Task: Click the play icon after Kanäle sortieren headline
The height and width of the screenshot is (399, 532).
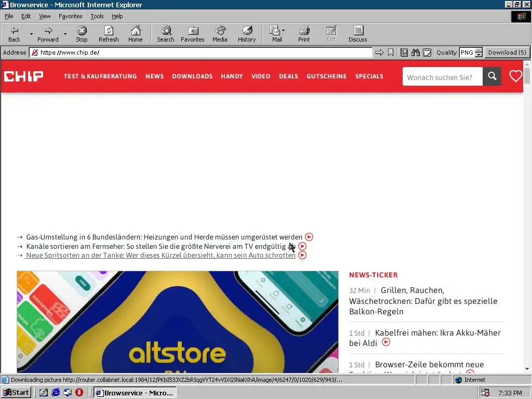Action: tap(302, 246)
